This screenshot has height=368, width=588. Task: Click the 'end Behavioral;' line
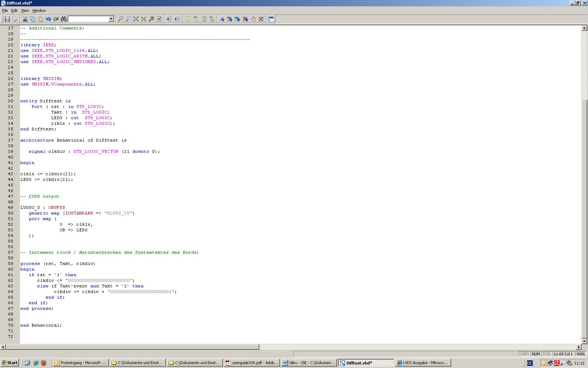click(41, 325)
